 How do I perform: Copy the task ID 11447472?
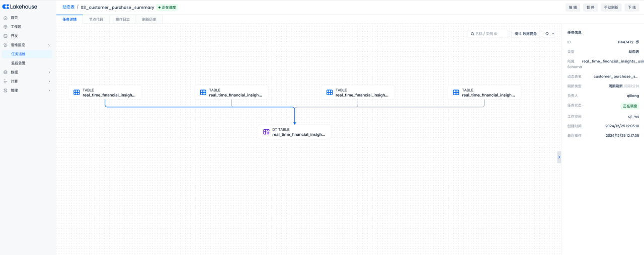(637, 42)
